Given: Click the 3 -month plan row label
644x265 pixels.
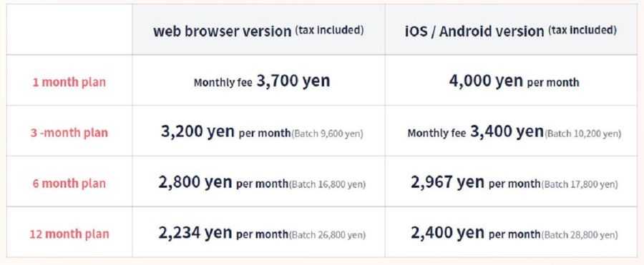Looking at the screenshot, I should pos(69,133).
